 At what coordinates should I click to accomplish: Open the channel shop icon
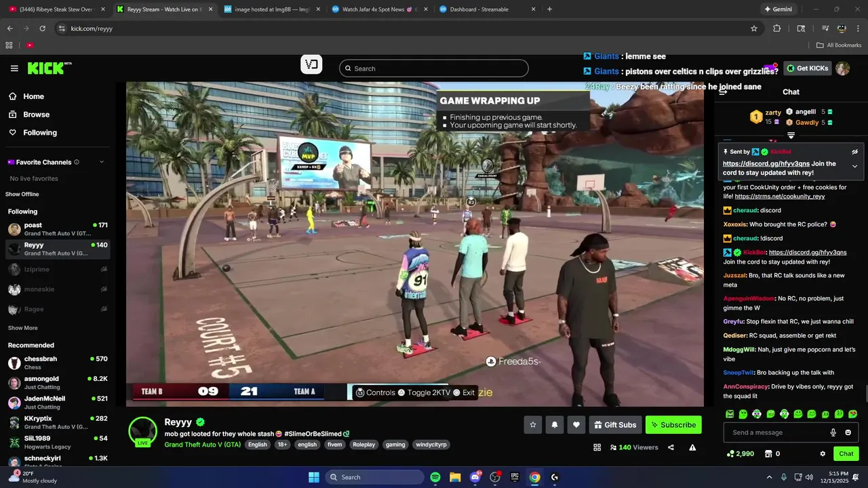[x=768, y=453]
